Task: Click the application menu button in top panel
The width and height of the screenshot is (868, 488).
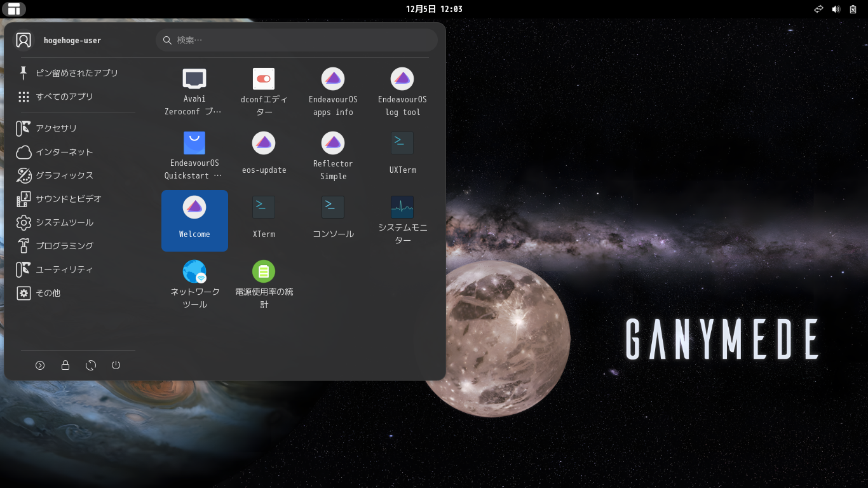Action: point(14,9)
